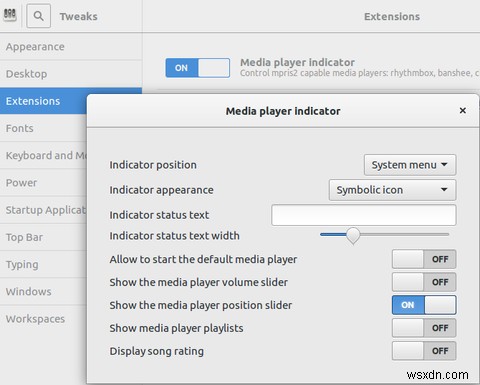Viewport: 480px width, 385px height.
Task: Select Workspaces in the sidebar
Action: tap(43, 319)
